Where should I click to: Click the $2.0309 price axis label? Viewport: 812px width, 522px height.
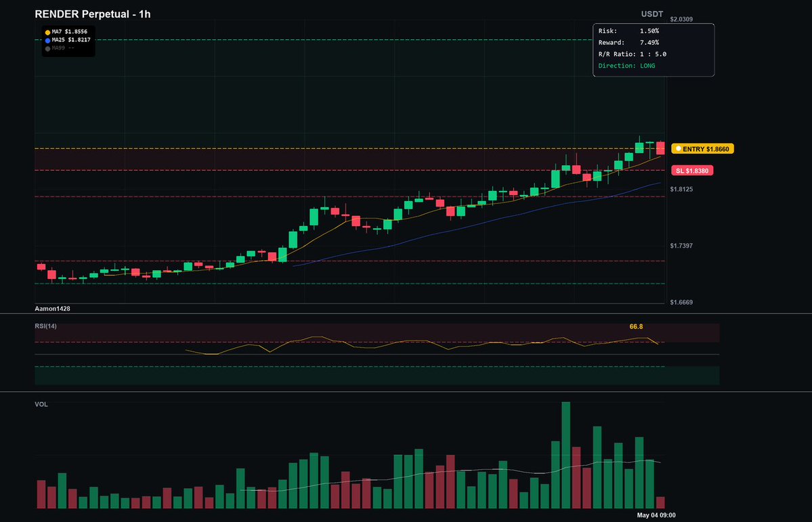pos(681,19)
